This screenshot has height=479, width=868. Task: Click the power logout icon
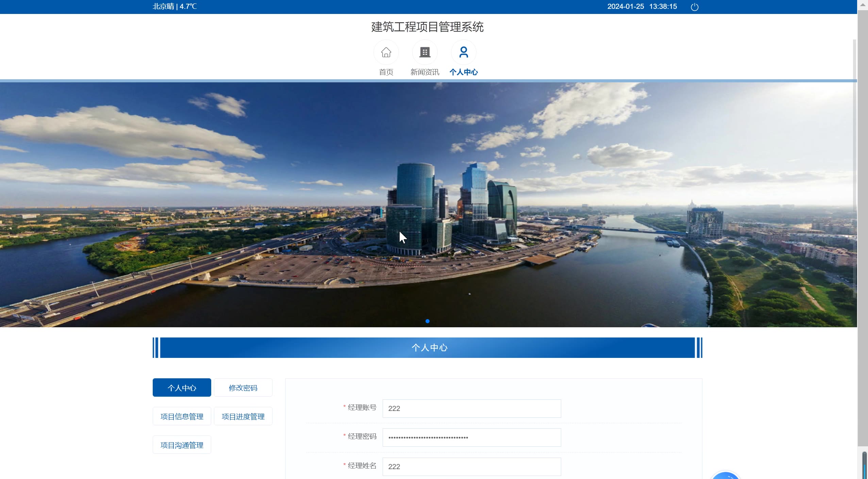click(x=695, y=7)
